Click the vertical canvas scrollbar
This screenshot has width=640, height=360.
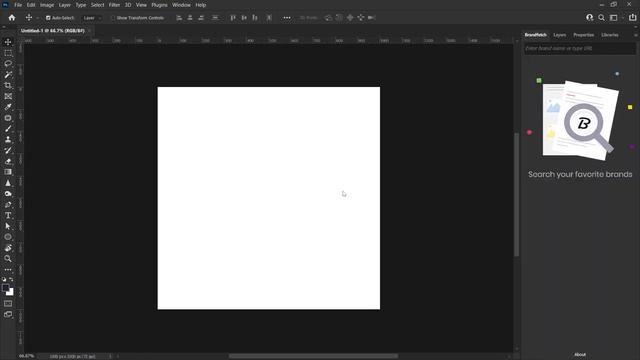pyautogui.click(x=516, y=195)
